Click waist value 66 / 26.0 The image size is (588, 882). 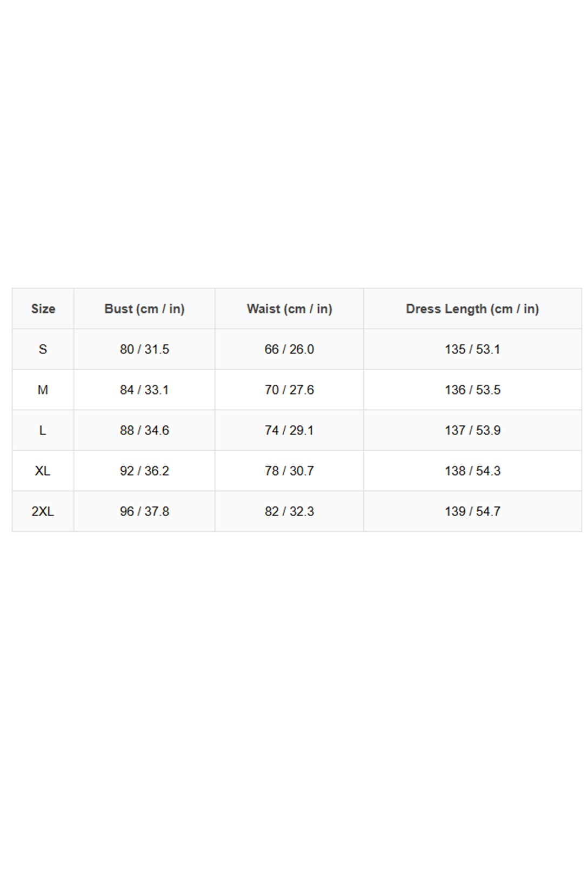(x=289, y=349)
